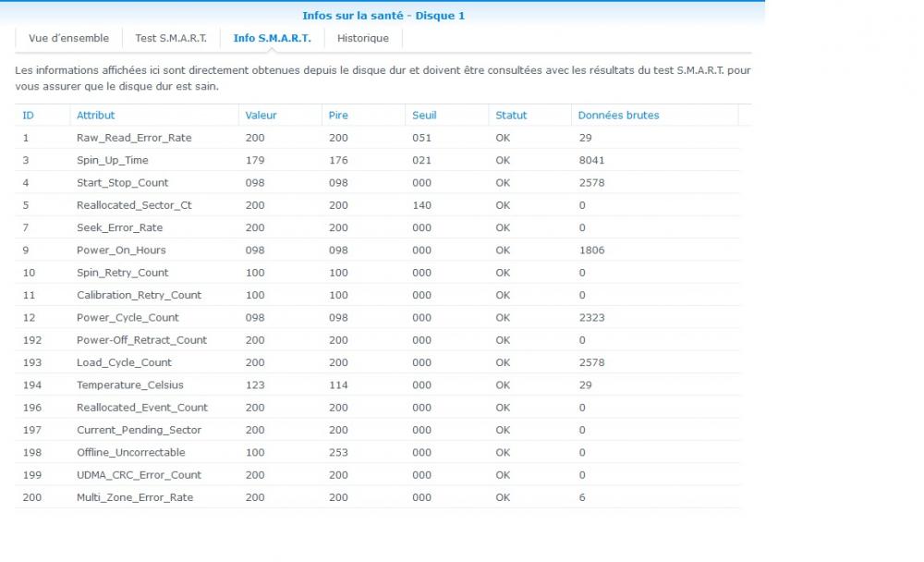This screenshot has width=924, height=562.
Task: Sort by the Attribut column header
Action: (x=154, y=115)
